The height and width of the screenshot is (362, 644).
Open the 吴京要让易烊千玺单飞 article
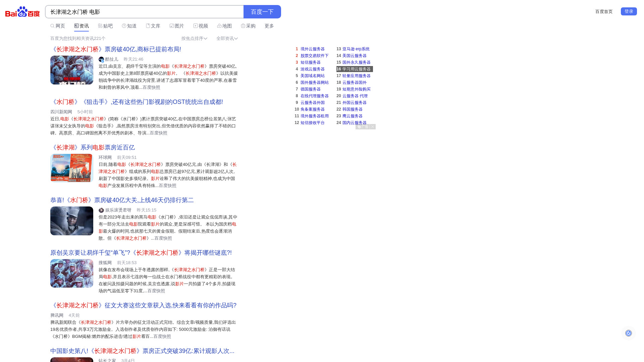click(141, 253)
